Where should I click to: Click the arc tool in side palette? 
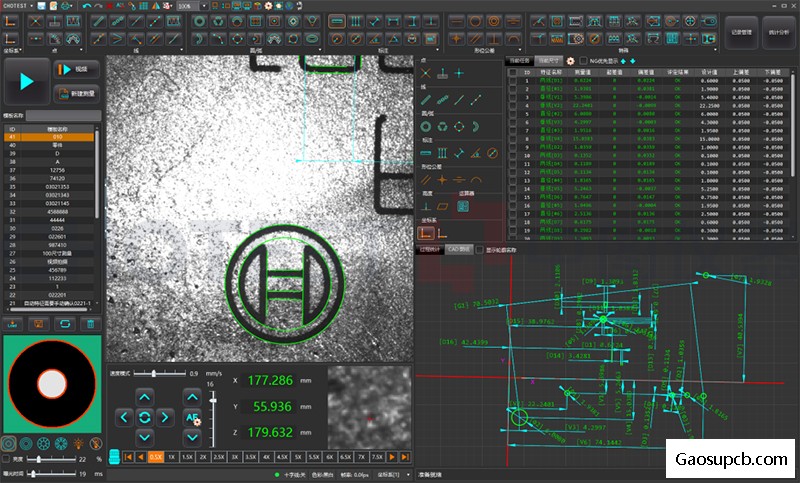(476, 126)
